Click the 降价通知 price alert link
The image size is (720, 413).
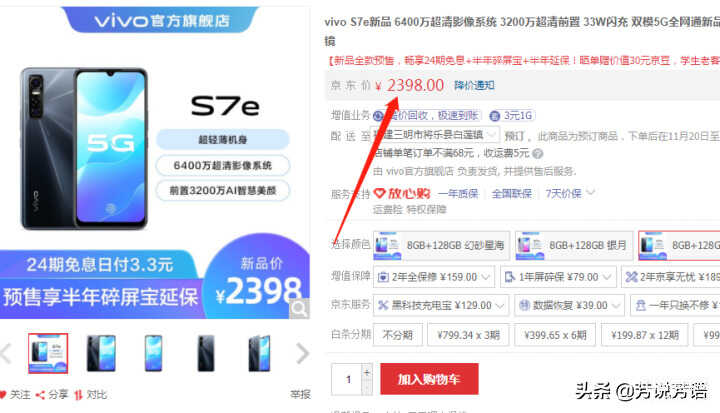coord(474,85)
